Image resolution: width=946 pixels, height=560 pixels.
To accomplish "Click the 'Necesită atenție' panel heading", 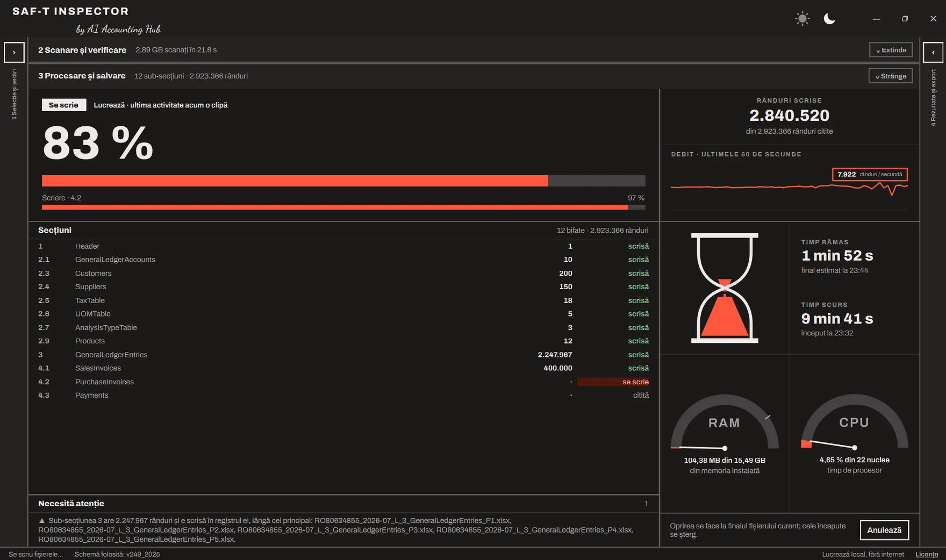I will click(x=71, y=504).
